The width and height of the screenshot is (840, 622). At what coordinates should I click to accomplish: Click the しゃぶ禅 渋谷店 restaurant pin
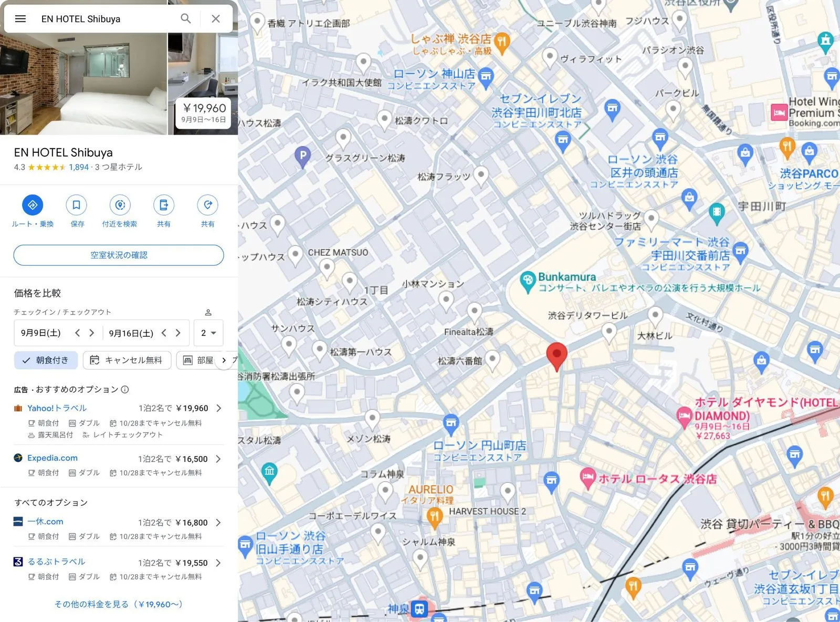click(x=502, y=42)
